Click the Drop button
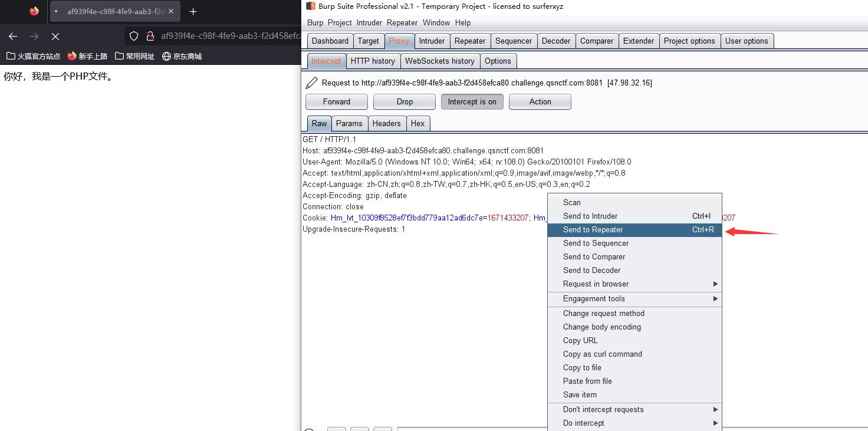Image resolution: width=868 pixels, height=431 pixels. point(405,101)
